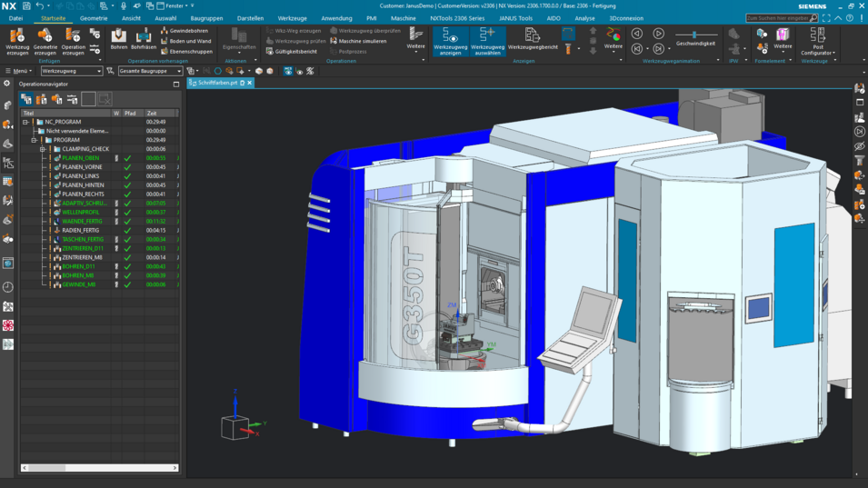
Task: Toggle Werkzeugweg auswählen
Action: 488,42
